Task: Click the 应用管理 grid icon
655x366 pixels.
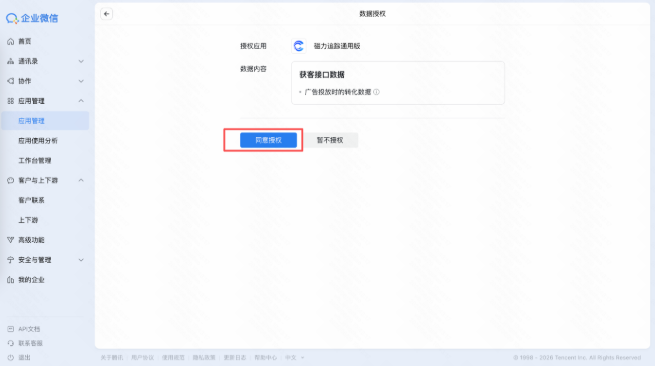Action: [10, 101]
